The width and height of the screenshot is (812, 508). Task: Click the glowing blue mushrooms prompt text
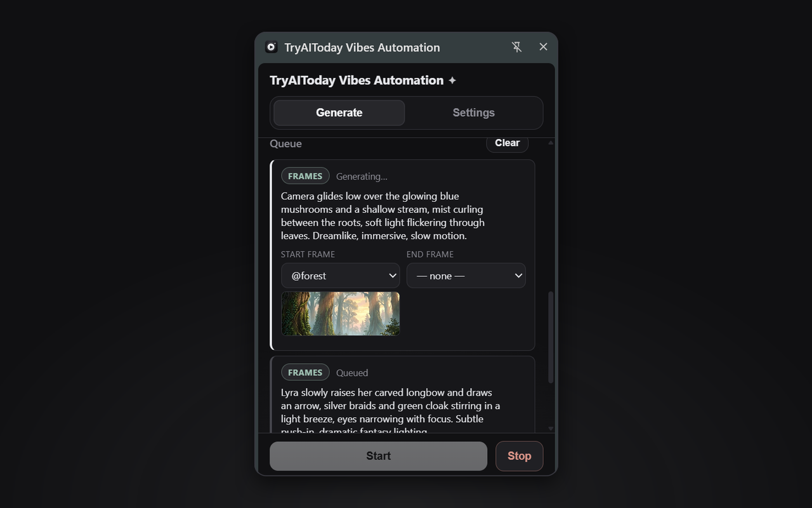pos(383,216)
